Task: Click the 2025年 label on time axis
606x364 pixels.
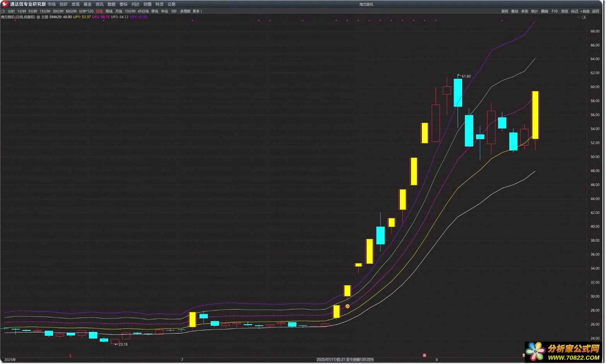Action: point(10,360)
